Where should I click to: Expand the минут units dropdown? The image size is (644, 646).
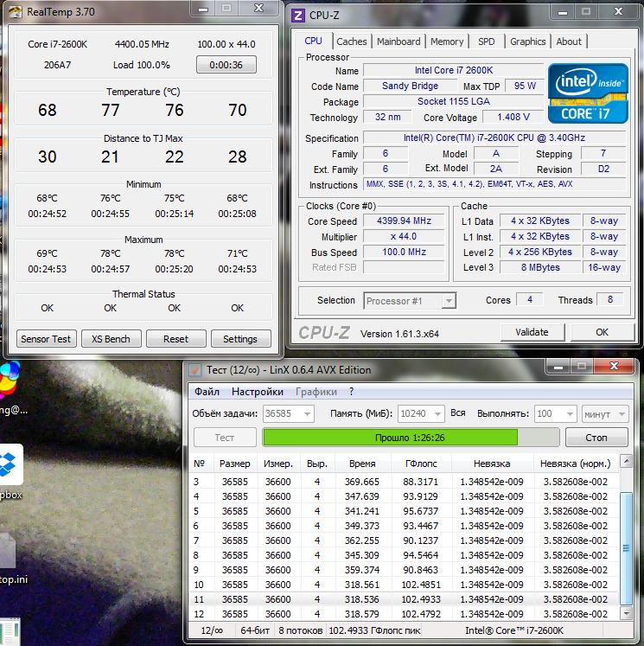(622, 413)
